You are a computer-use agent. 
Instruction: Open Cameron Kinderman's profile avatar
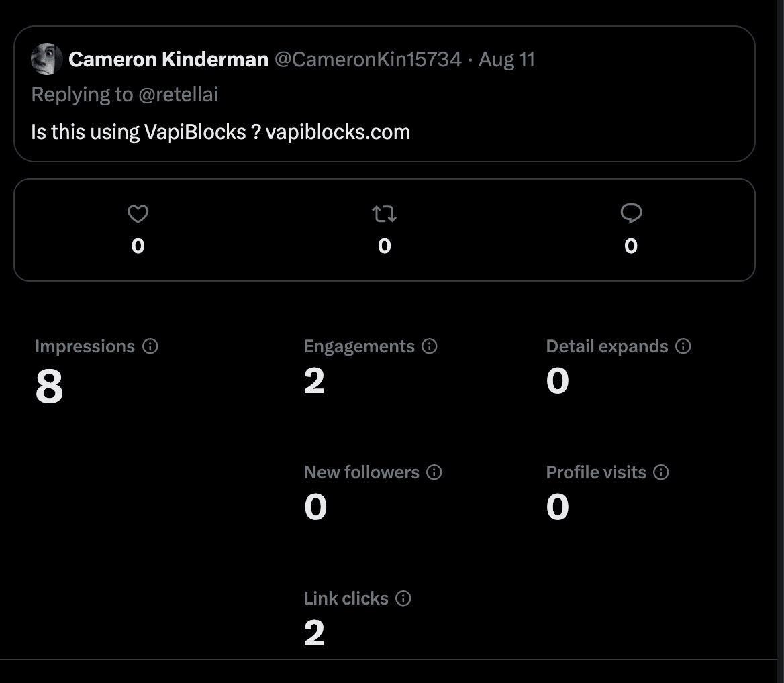coord(46,59)
